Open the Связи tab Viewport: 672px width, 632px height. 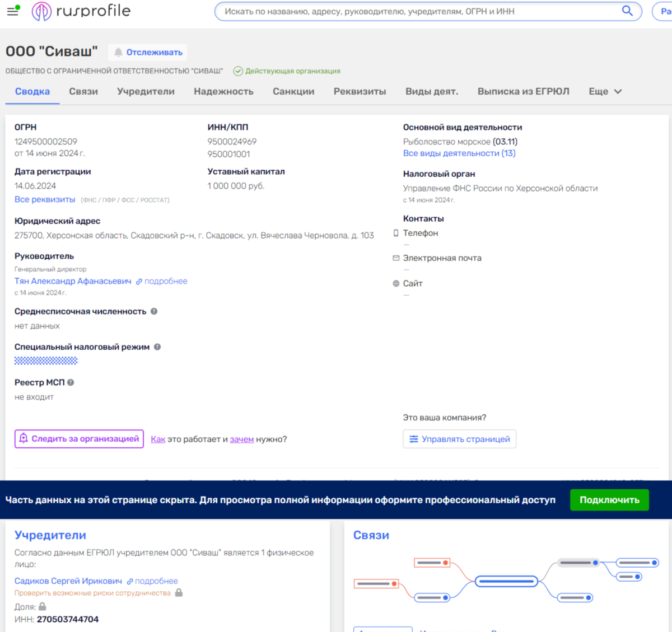83,91
